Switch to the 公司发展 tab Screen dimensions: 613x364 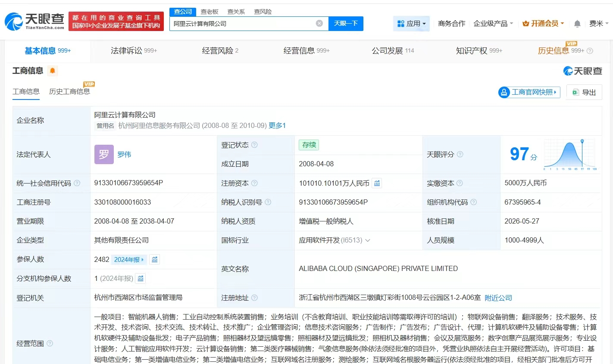tap(393, 51)
